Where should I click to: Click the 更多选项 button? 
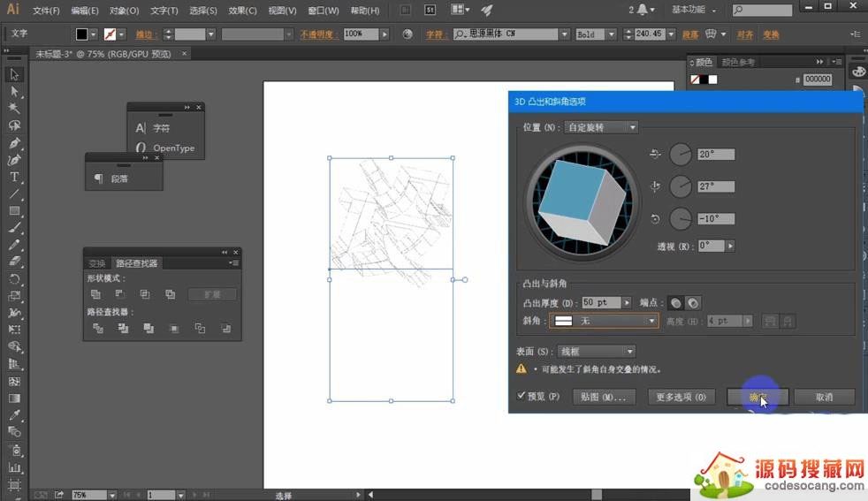681,398
